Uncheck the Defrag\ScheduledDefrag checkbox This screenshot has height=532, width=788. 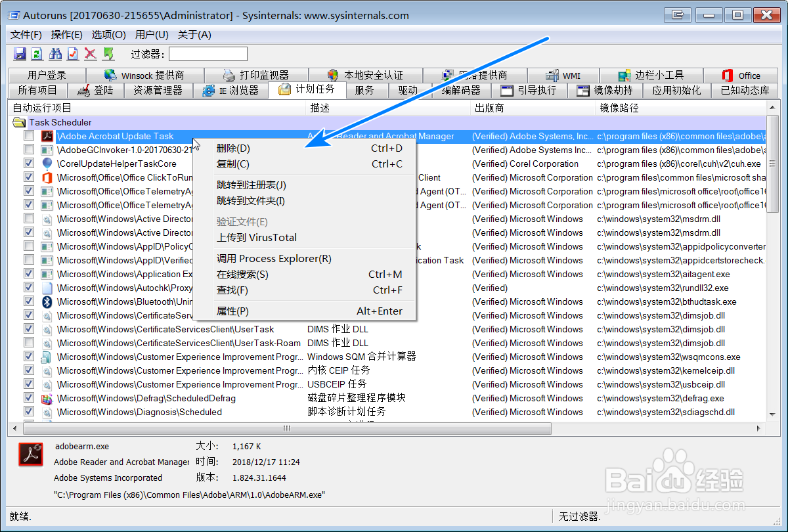[29, 398]
